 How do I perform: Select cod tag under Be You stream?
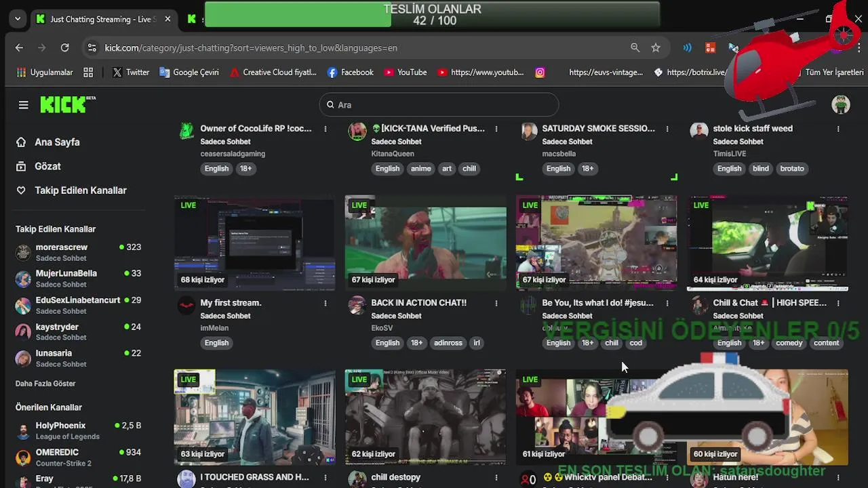click(635, 343)
